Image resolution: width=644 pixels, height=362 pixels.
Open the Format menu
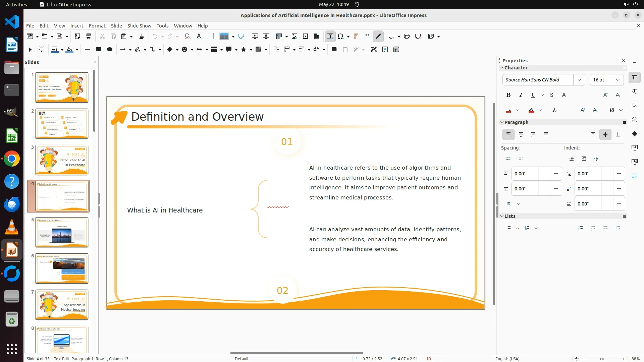click(97, 25)
